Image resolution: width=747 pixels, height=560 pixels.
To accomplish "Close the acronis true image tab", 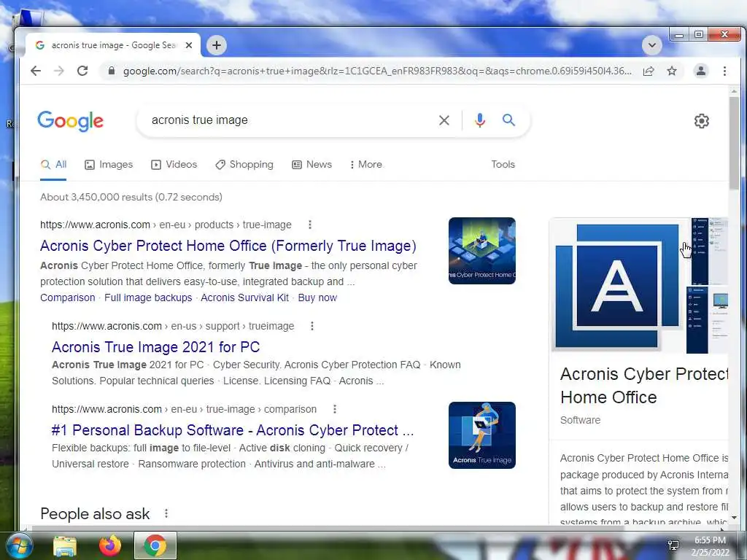I will pyautogui.click(x=189, y=45).
